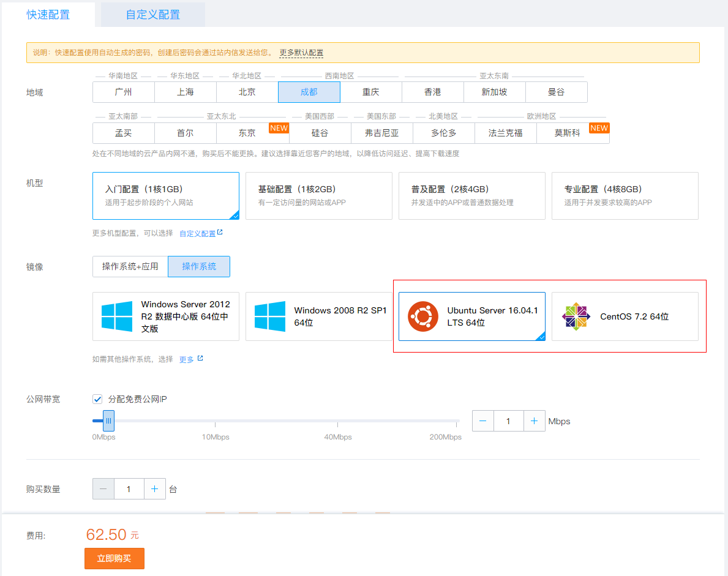Viewport: 728px width, 576px height.
Task: Click the Windows Server 2012 R2 logo
Action: (x=117, y=316)
